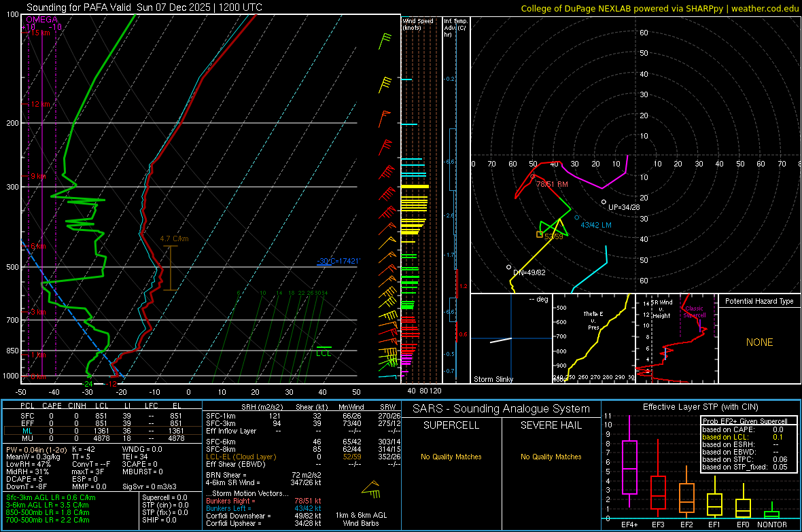This screenshot has width=802, height=532.
Task: Click the green LCL bar marker on the skew-T
Action: [x=324, y=347]
